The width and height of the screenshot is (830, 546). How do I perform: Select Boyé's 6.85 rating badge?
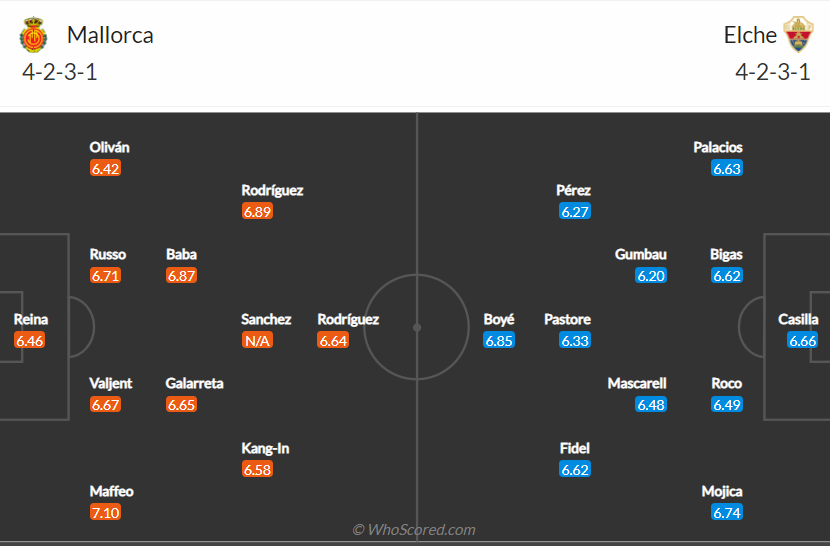click(499, 340)
